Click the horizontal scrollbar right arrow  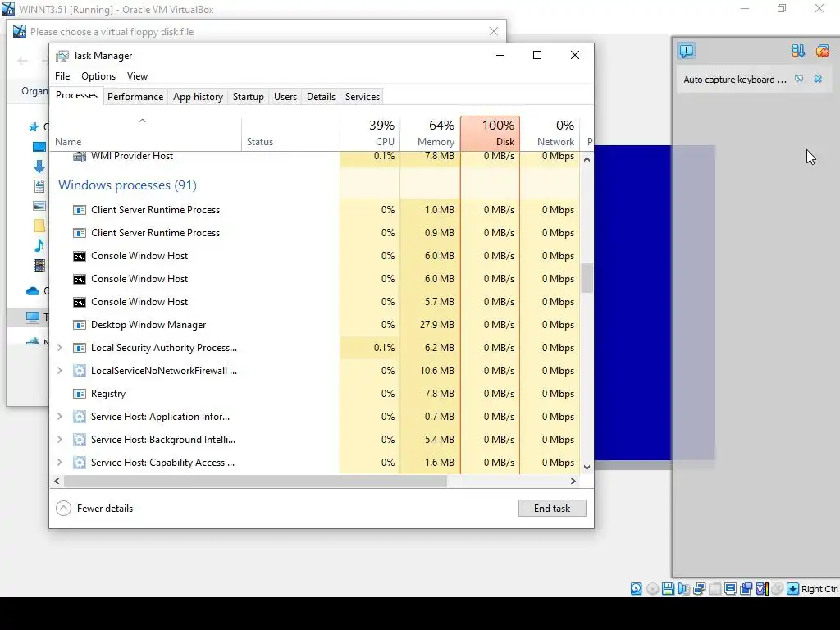573,481
